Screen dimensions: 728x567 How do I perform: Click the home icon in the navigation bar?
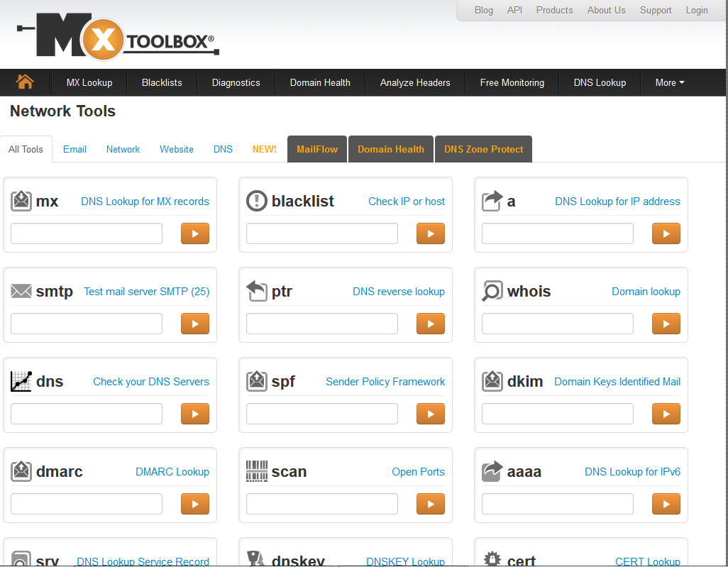pos(26,82)
